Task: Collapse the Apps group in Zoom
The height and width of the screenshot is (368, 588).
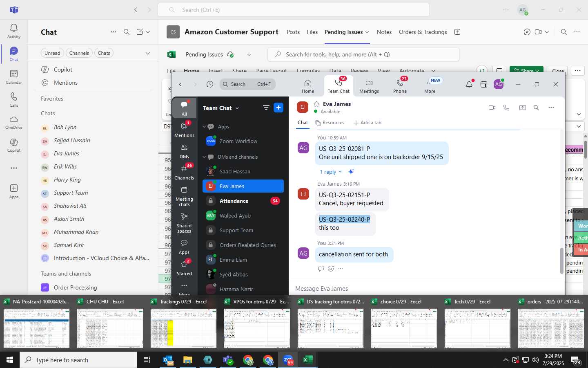Action: [204, 127]
